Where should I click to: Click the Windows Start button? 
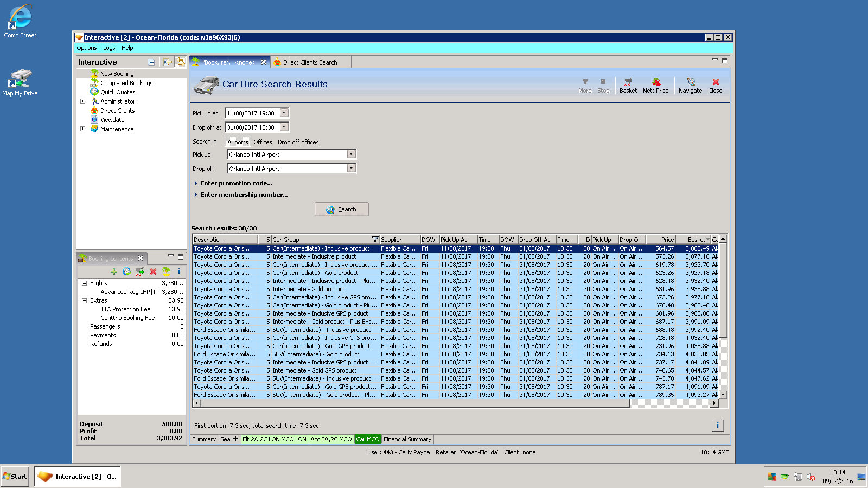[15, 477]
